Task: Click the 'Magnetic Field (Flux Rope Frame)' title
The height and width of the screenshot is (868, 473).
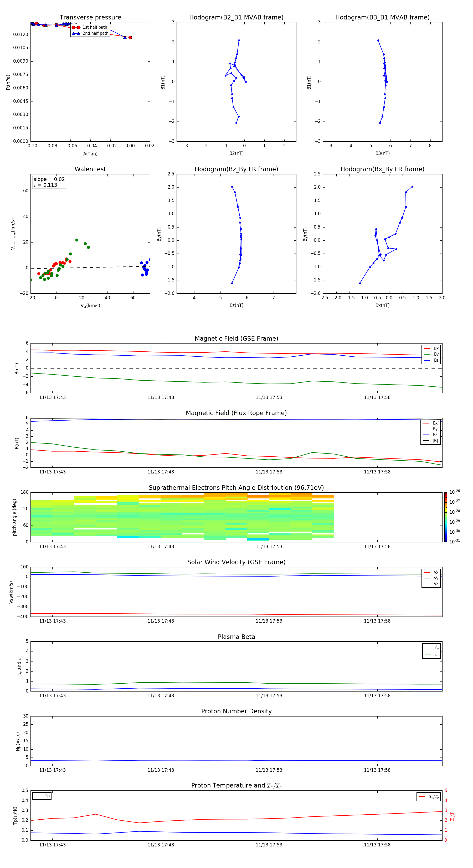Action: coord(236,413)
